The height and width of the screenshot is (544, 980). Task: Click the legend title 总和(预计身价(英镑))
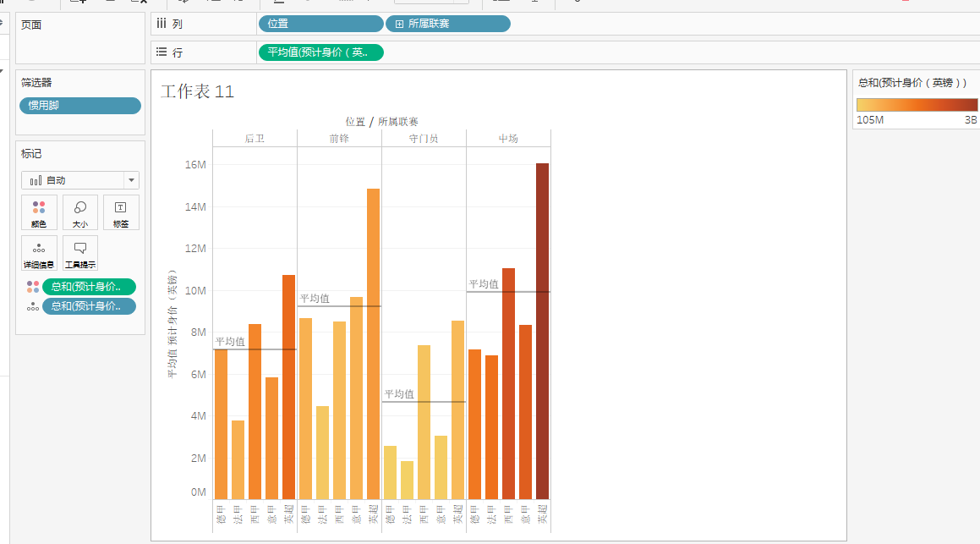(912, 83)
